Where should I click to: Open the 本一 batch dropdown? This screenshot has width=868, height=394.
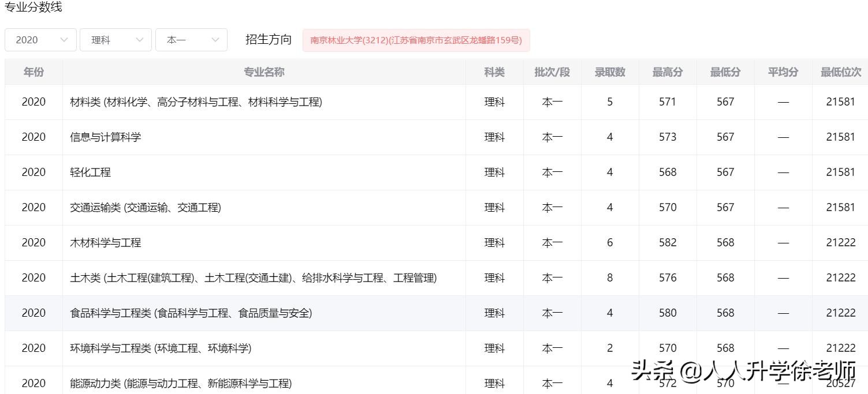(x=191, y=39)
